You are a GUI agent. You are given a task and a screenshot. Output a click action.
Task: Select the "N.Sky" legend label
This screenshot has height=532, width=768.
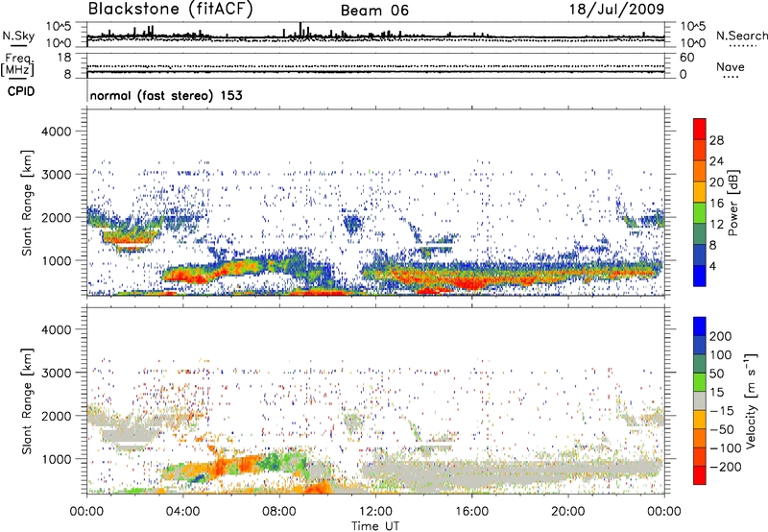pos(18,36)
